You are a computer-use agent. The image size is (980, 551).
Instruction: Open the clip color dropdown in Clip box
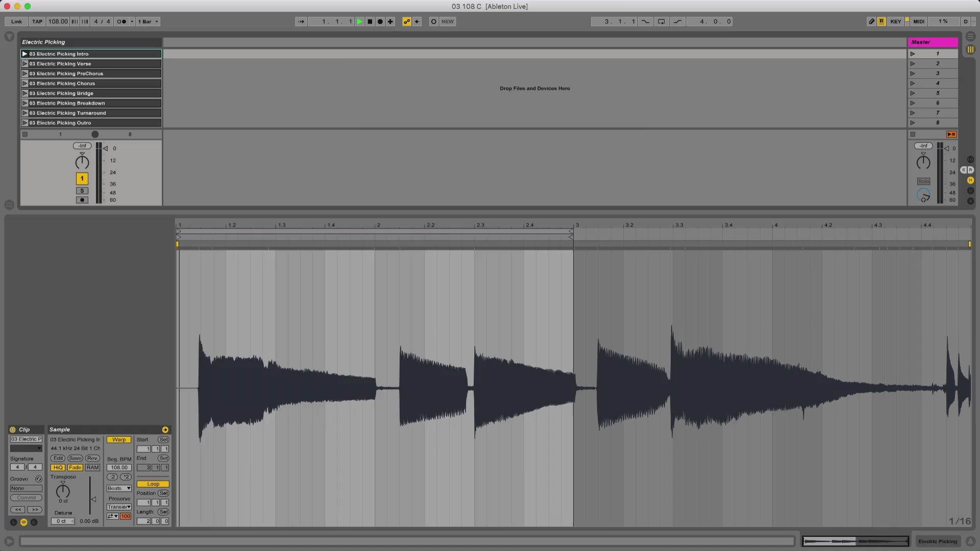tap(26, 448)
